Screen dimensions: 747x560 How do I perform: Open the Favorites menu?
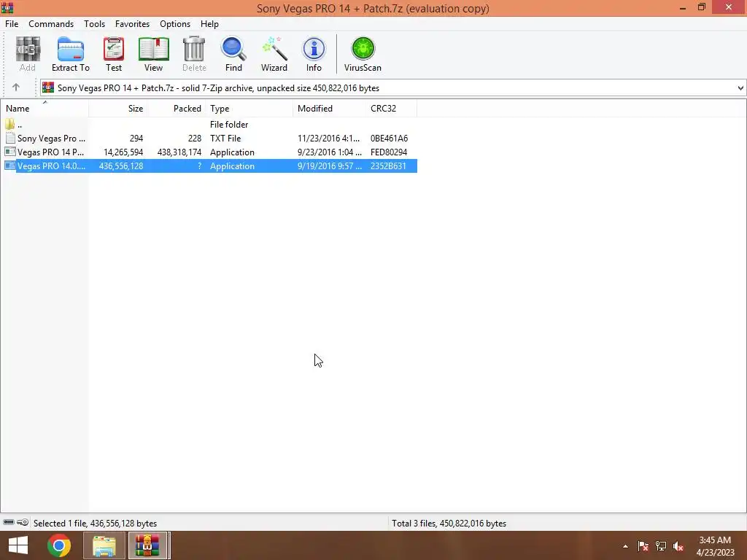point(132,24)
